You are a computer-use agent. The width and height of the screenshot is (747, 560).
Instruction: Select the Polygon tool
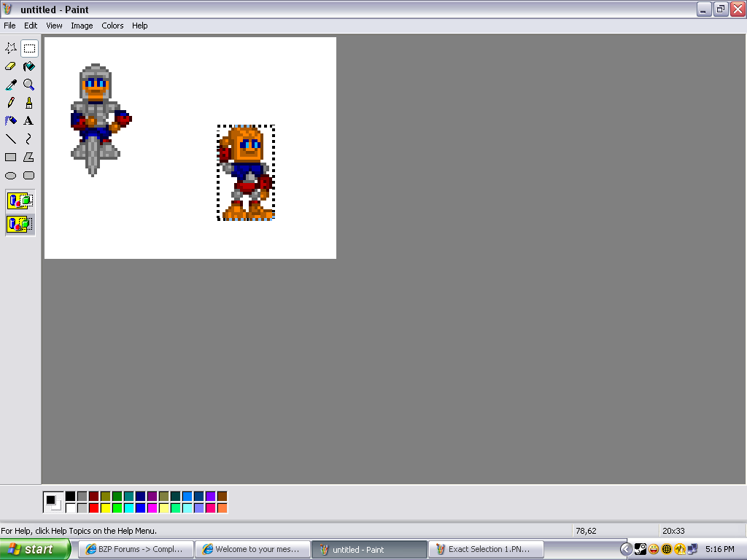[x=29, y=157]
